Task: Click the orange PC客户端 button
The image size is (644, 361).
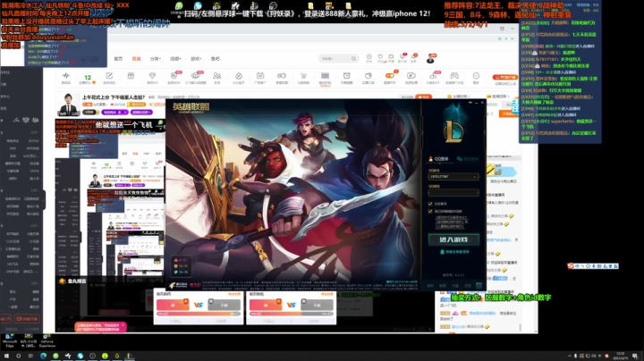Action: coord(504,77)
